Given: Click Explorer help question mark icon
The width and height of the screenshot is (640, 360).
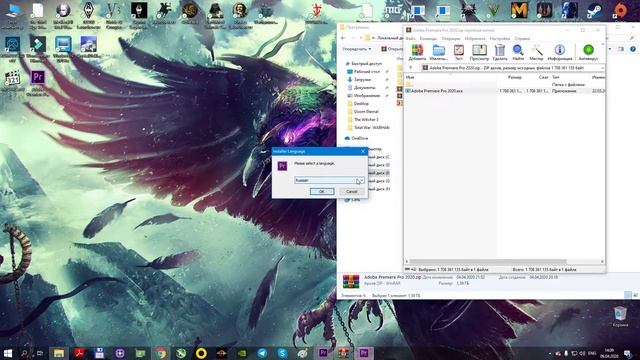Looking at the screenshot, I should click(x=633, y=49).
